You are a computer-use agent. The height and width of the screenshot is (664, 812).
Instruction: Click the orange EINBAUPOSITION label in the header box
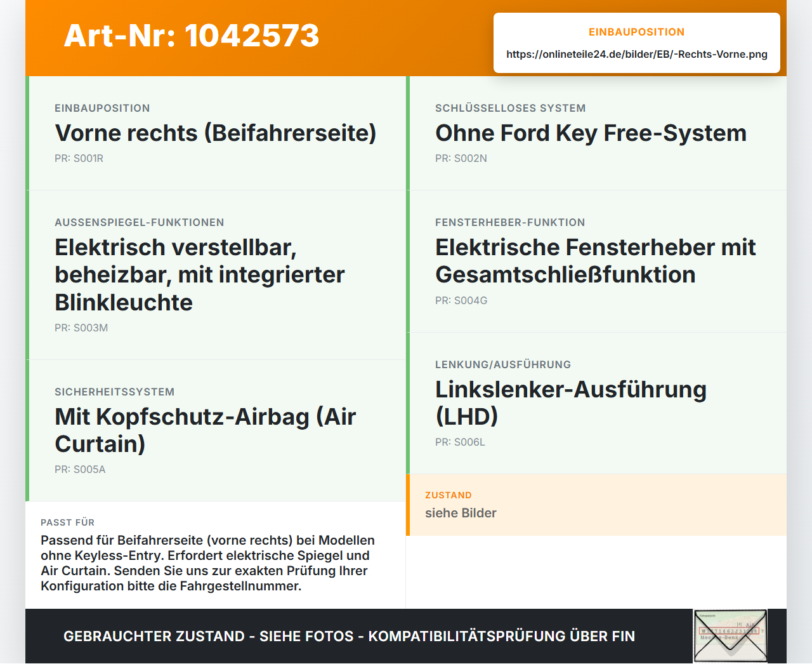tap(637, 32)
